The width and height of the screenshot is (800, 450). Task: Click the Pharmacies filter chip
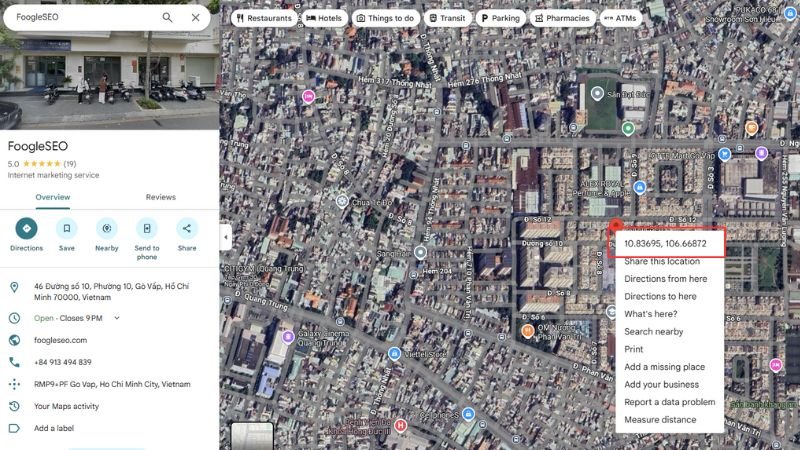(x=561, y=18)
